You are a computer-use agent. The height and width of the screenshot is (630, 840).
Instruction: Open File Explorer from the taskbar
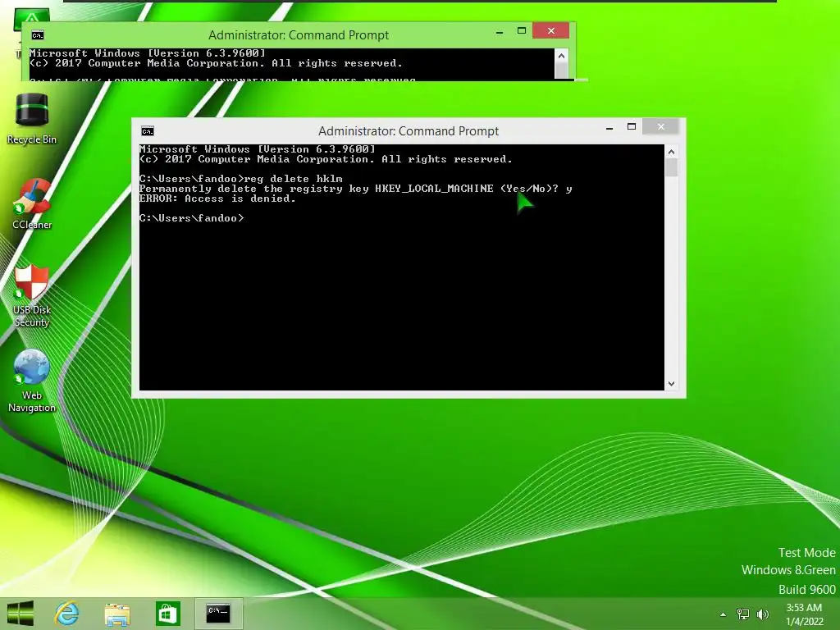pyautogui.click(x=116, y=614)
